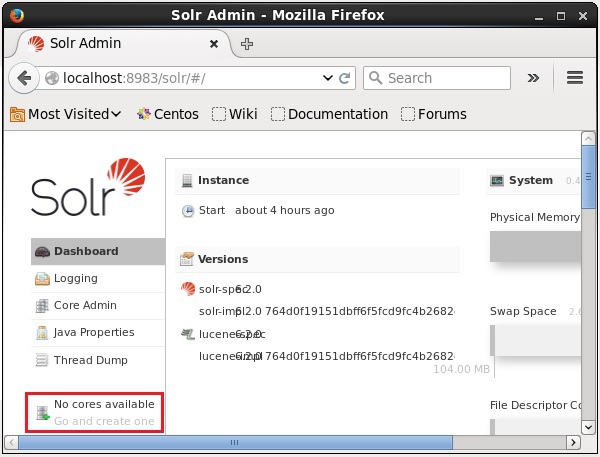The width and height of the screenshot is (600, 457).
Task: Open Logging in the sidebar menu
Action: point(76,279)
